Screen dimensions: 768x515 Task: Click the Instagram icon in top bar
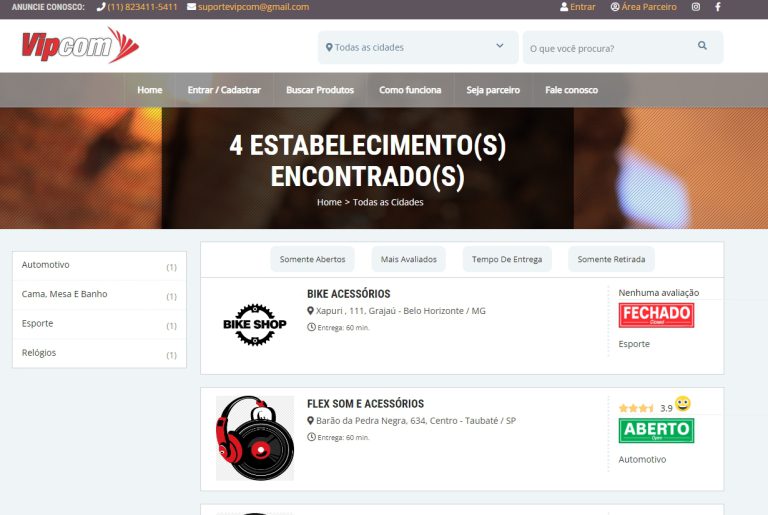pos(696,7)
